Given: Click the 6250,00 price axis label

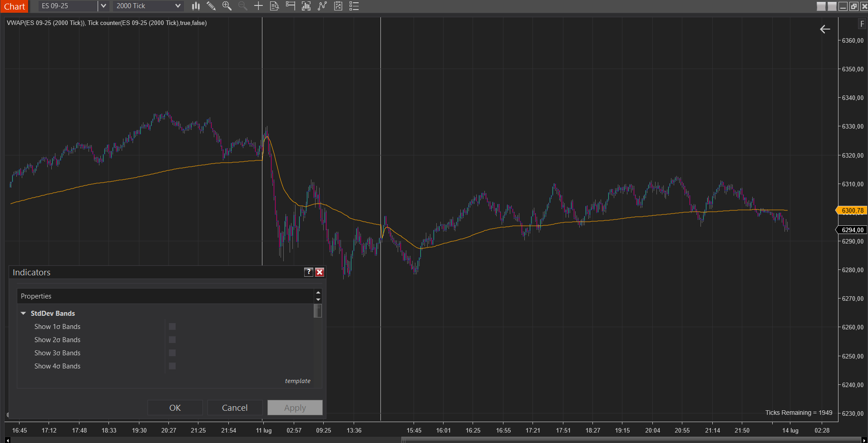Looking at the screenshot, I should pyautogui.click(x=853, y=356).
